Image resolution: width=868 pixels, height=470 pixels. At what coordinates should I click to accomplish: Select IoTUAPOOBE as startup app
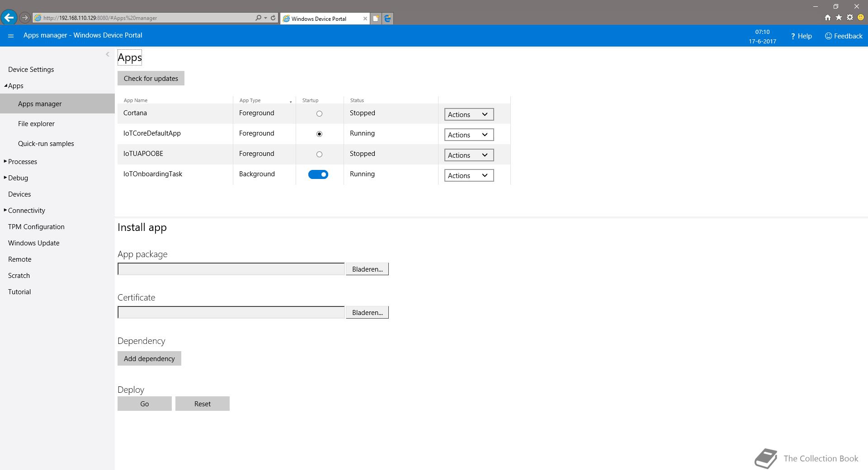coord(319,155)
